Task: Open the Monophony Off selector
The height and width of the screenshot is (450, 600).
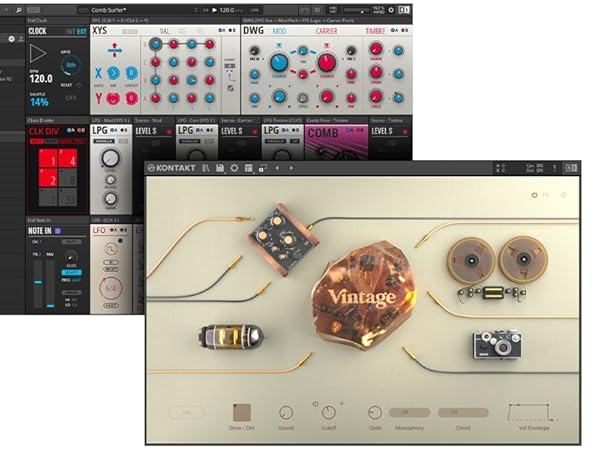Action: 409,412
